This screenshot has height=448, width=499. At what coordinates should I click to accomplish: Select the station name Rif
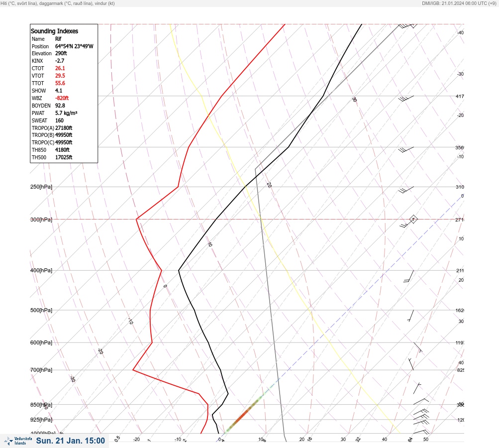58,39
